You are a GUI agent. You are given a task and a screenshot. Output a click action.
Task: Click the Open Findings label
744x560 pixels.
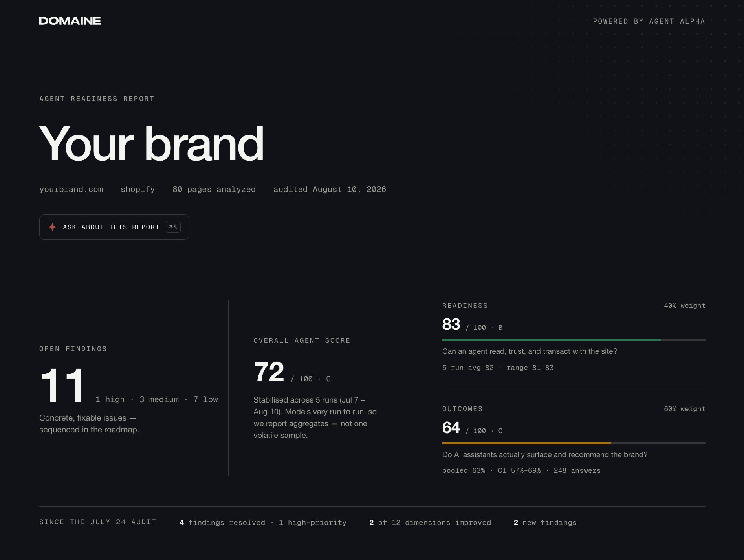tap(73, 349)
